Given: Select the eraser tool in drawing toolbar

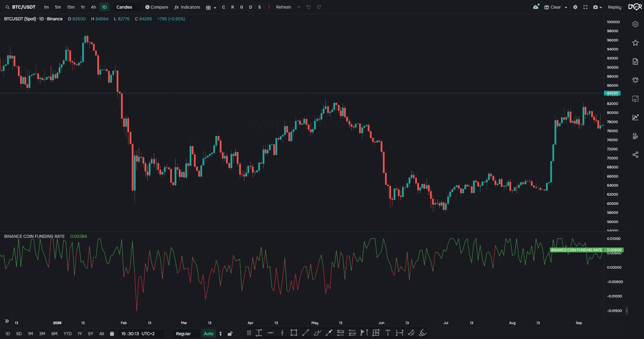Looking at the screenshot, I should click(x=423, y=333).
